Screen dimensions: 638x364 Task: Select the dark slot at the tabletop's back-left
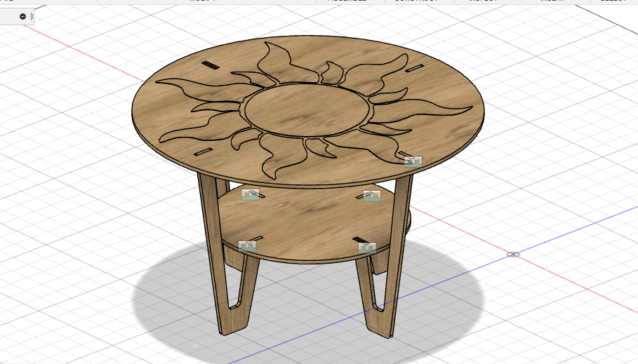point(211,65)
